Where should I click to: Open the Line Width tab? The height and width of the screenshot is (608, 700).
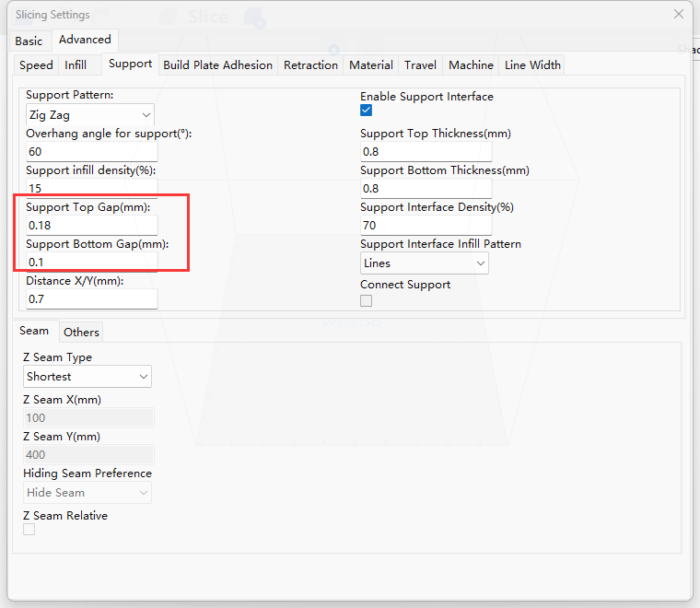point(532,65)
